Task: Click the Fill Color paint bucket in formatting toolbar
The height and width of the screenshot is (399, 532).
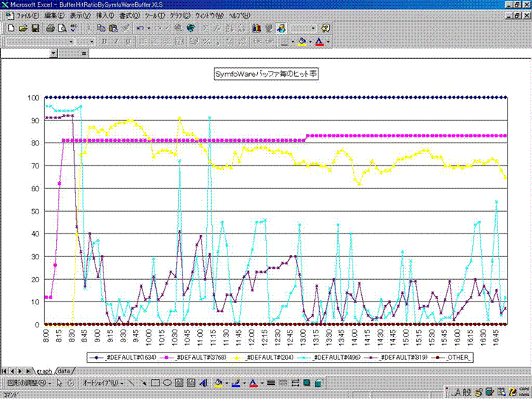Action: (x=302, y=41)
